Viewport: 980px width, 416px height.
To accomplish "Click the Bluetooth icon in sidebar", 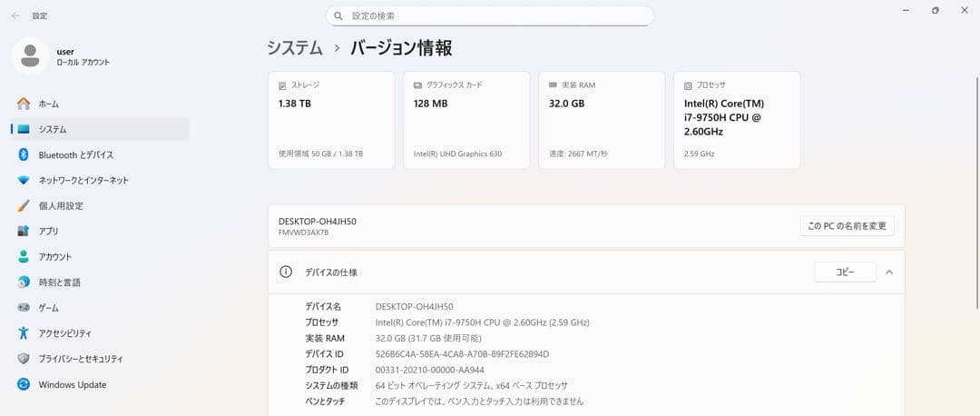I will coord(24,154).
